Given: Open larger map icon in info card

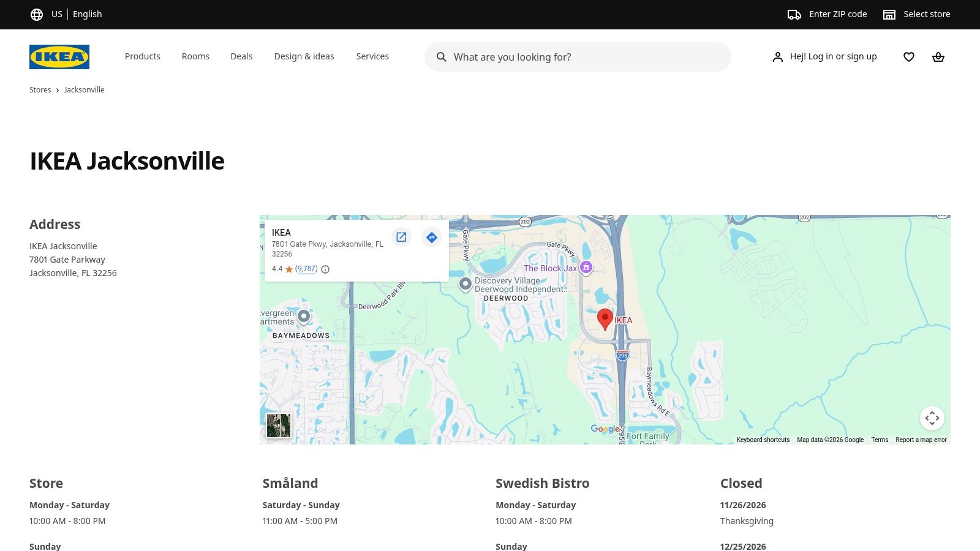Looking at the screenshot, I should (x=401, y=238).
